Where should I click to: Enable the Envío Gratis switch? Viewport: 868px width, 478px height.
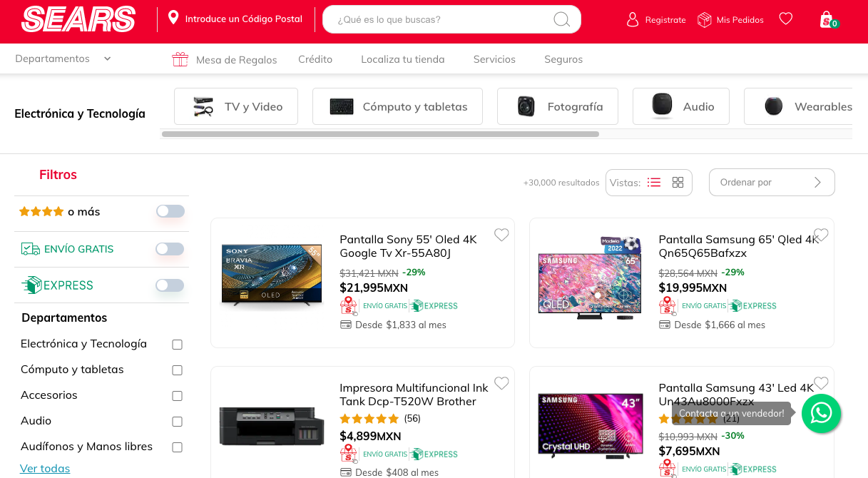170,249
